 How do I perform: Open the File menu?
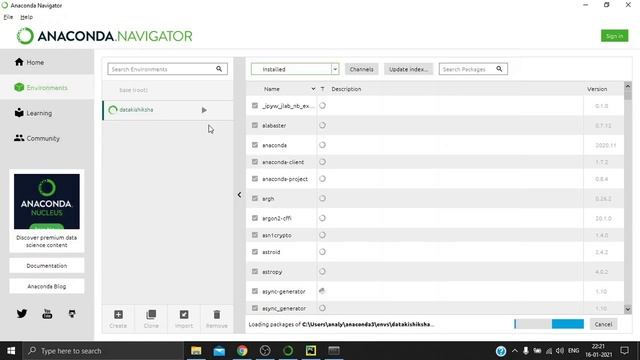click(8, 17)
